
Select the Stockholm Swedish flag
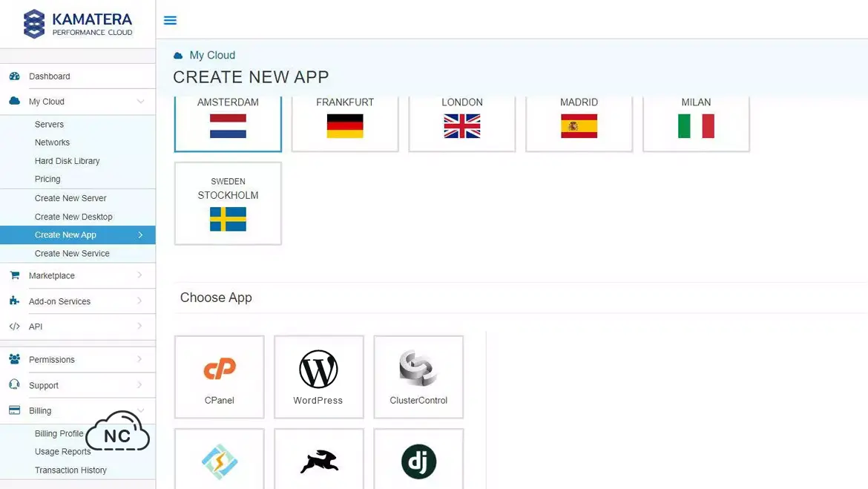click(x=228, y=220)
